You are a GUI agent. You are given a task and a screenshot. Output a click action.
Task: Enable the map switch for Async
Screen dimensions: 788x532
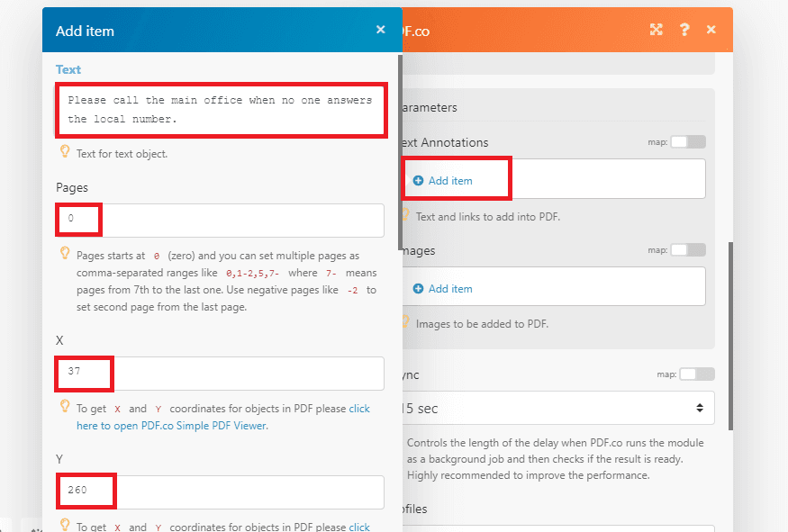point(696,374)
